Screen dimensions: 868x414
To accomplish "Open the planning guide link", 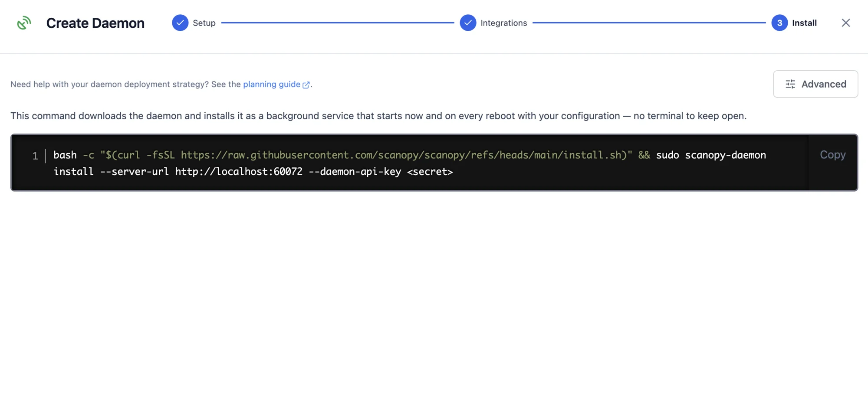I will (272, 84).
